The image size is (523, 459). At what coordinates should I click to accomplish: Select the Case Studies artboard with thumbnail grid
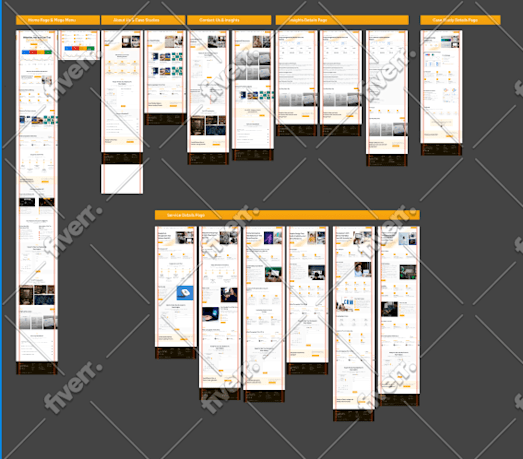165,77
